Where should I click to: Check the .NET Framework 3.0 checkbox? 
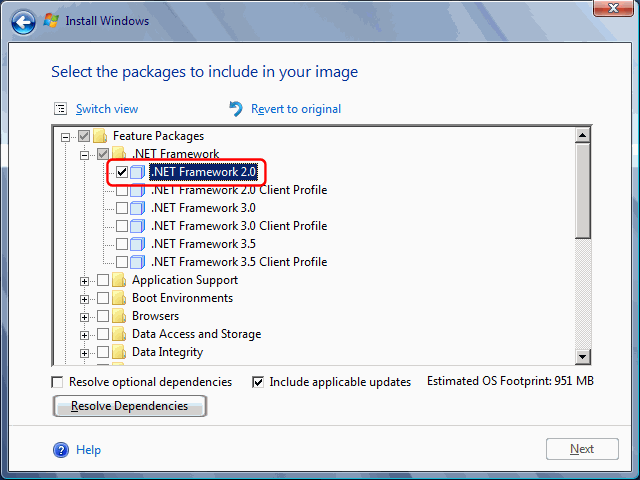point(122,208)
